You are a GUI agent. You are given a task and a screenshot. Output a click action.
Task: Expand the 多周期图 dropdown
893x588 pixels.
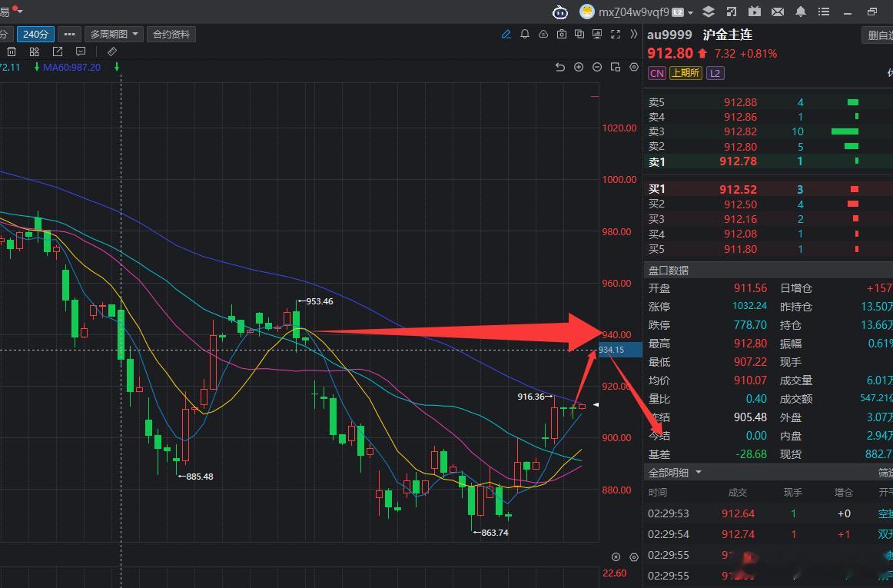coord(113,34)
